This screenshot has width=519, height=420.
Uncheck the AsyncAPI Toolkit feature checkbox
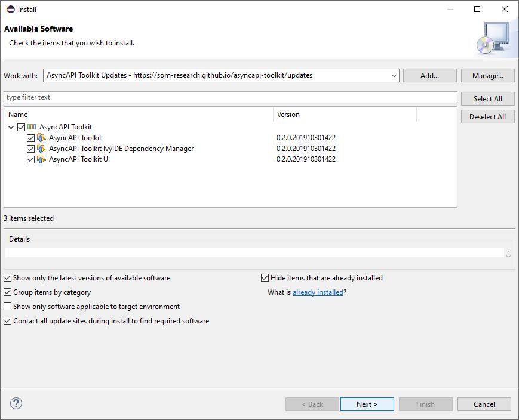tap(31, 138)
